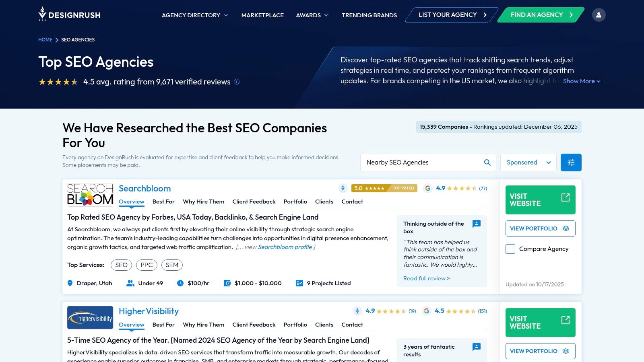Select Searchbloom's Best For tab
Viewport: 644px width, 362px height.
[163, 202]
